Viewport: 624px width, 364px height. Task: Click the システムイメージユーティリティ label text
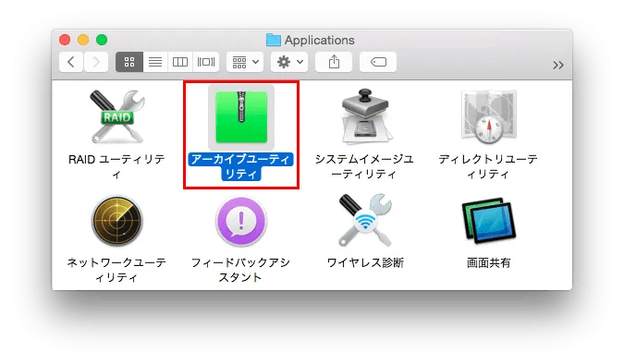364,166
